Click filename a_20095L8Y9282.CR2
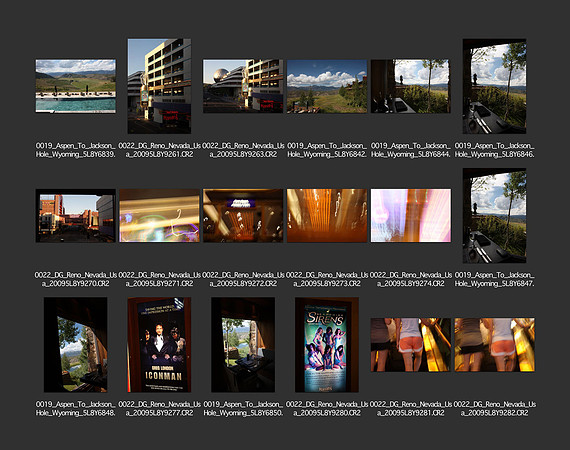 click(x=494, y=413)
